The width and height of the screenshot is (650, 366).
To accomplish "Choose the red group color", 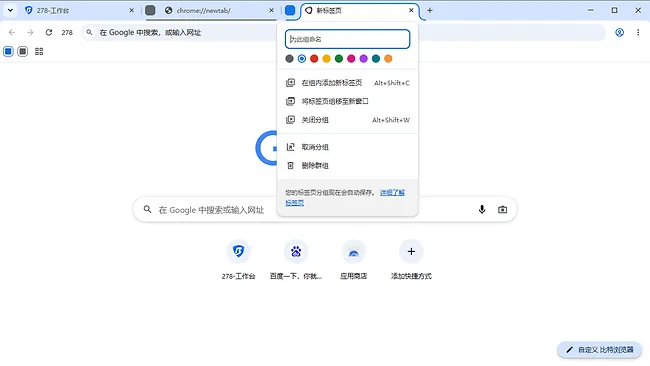I will click(x=314, y=59).
